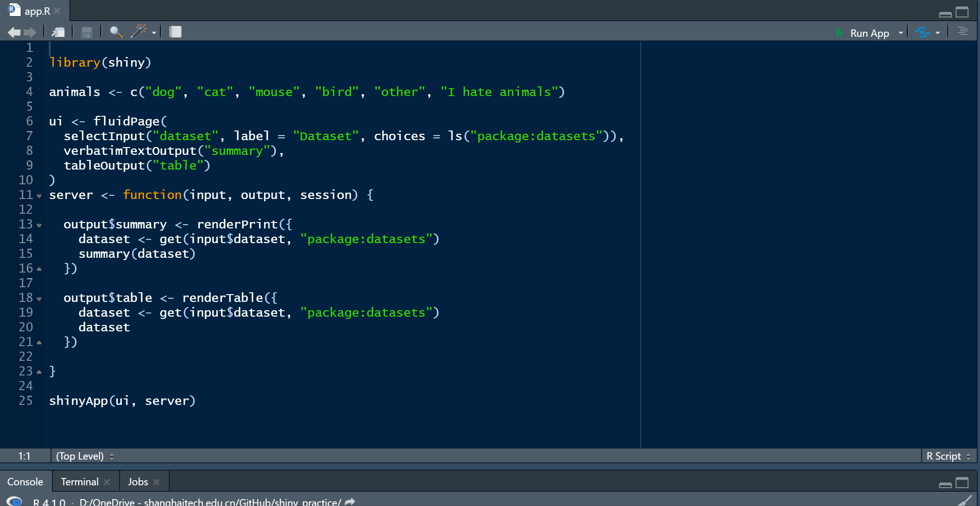Viewport: 980px width, 506px height.
Task: Go back to previous source location
Action: tap(14, 32)
